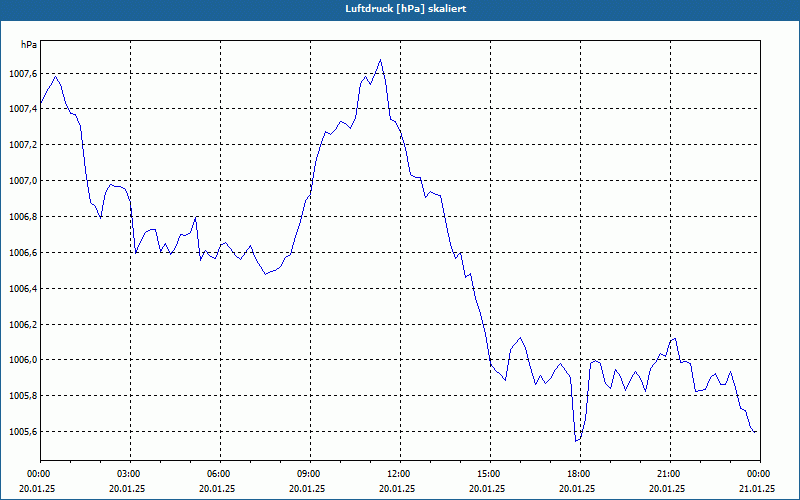Click the 21:00 time axis label
Image resolution: width=800 pixels, height=500 pixels.
(x=670, y=474)
